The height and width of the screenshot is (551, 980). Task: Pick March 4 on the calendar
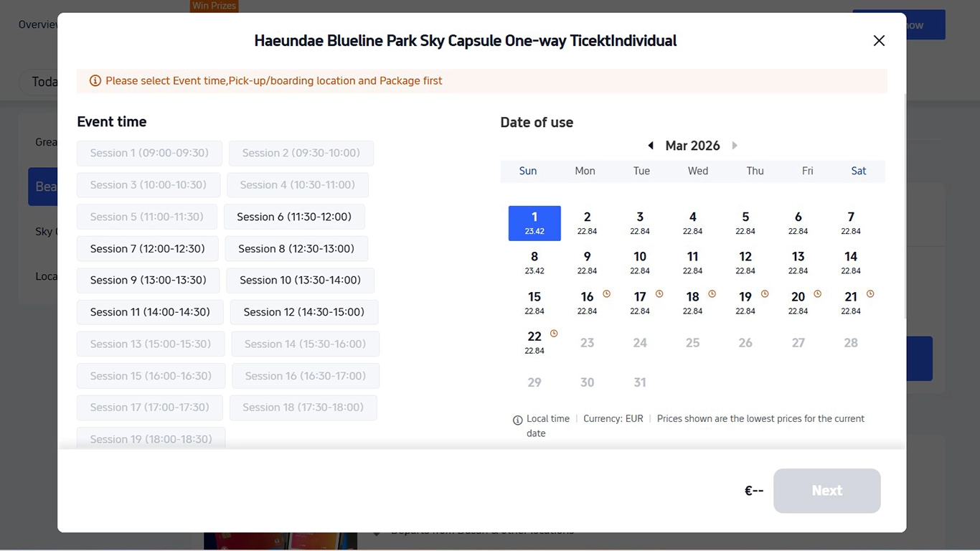tap(693, 223)
